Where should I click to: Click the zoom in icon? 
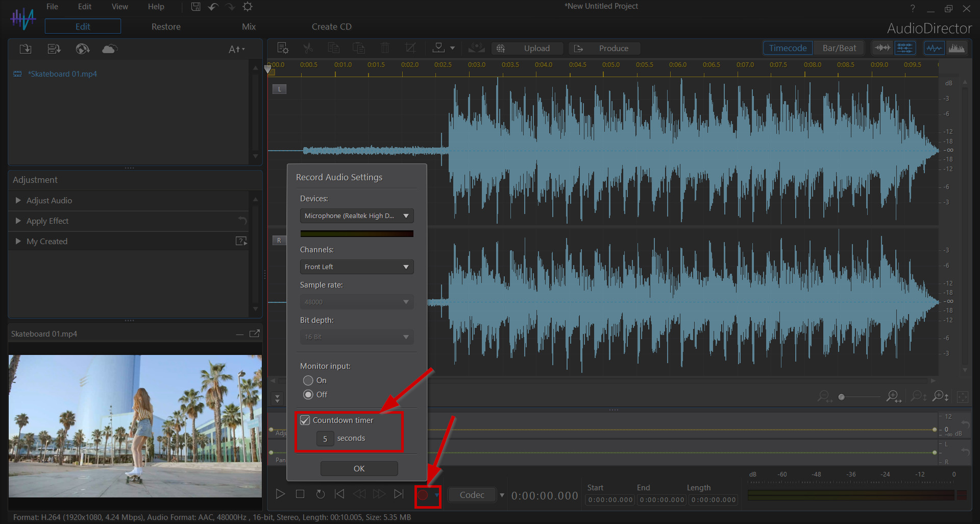pyautogui.click(x=893, y=396)
